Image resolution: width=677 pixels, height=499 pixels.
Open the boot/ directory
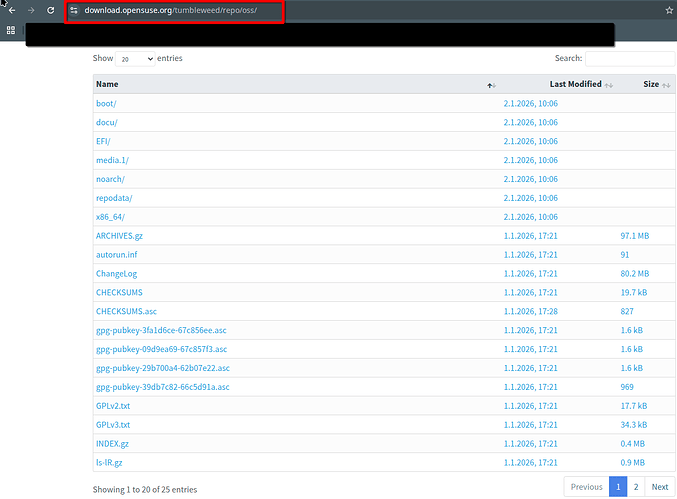point(106,103)
